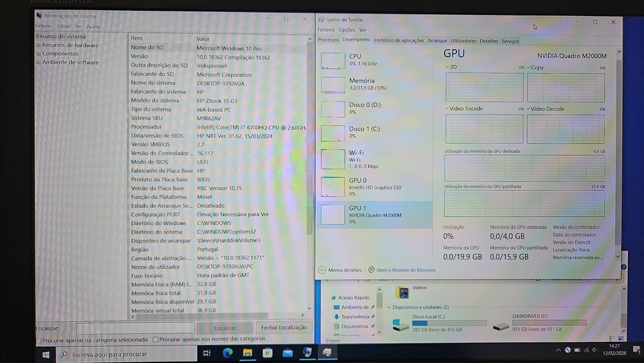The width and height of the screenshot is (644, 363).
Task: Switch to the Serviços tab
Action: [510, 41]
